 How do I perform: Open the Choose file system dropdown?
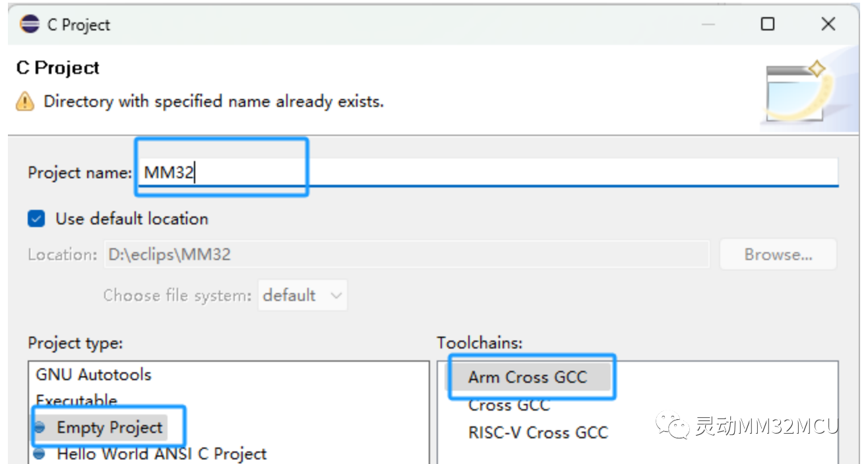(303, 296)
